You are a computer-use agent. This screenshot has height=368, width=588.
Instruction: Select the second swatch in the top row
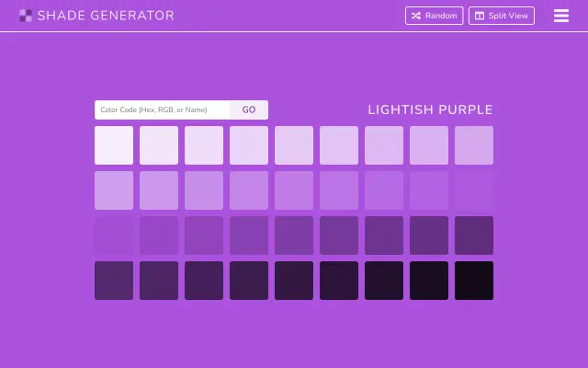(159, 145)
